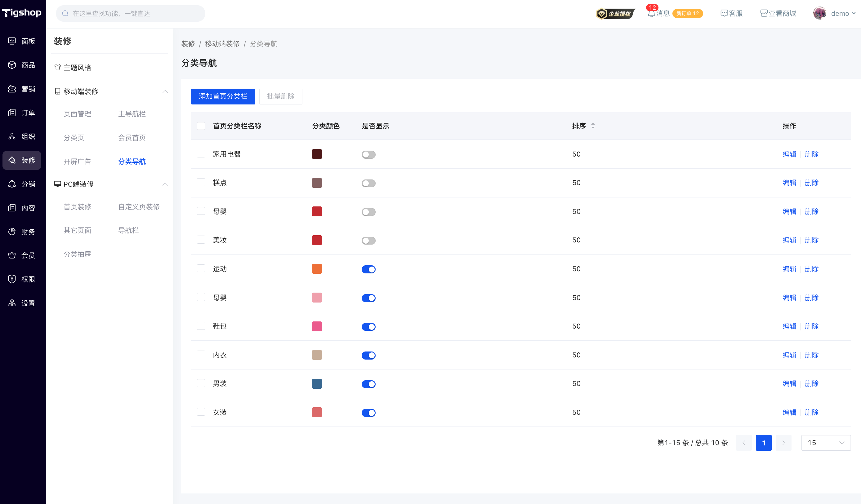Click the orange color swatch for 运动

(x=317, y=269)
